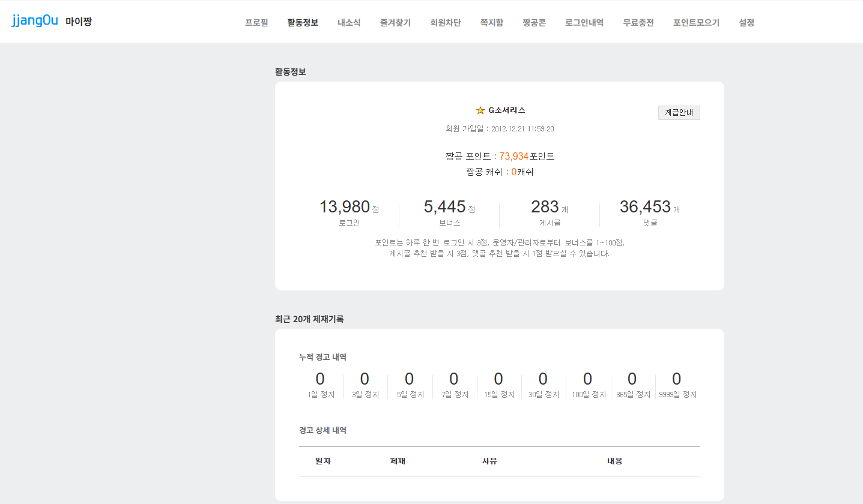The height and width of the screenshot is (504, 863).
Task: Select the 활동정보 tab
Action: pyautogui.click(x=303, y=23)
